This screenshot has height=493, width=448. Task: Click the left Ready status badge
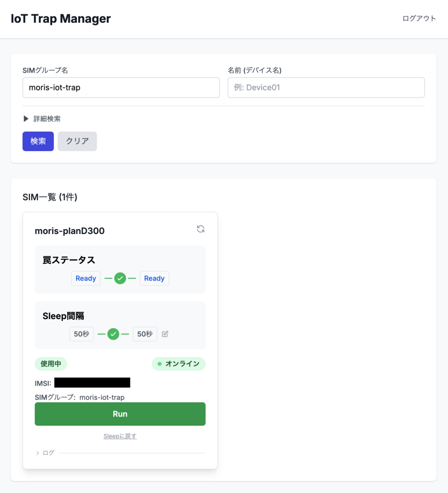coord(86,278)
